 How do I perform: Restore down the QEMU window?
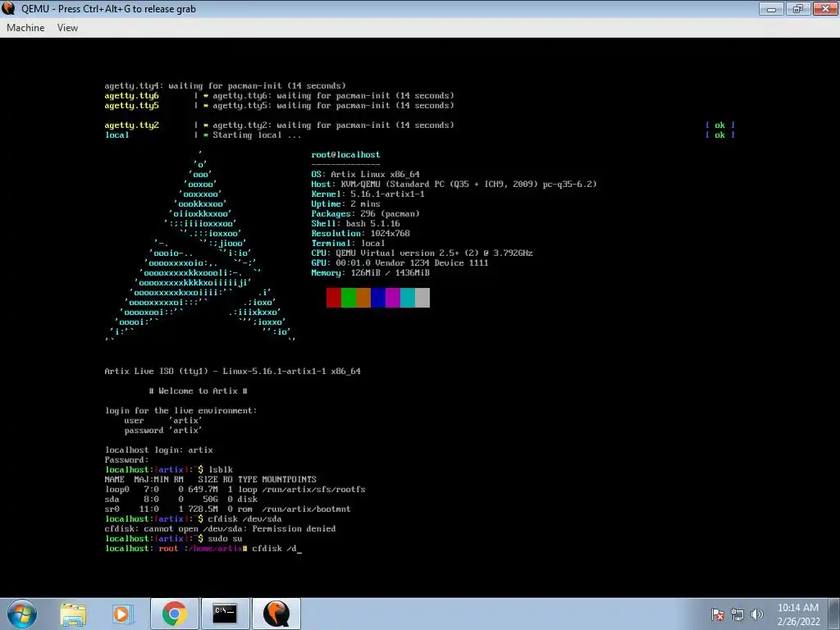tap(797, 8)
